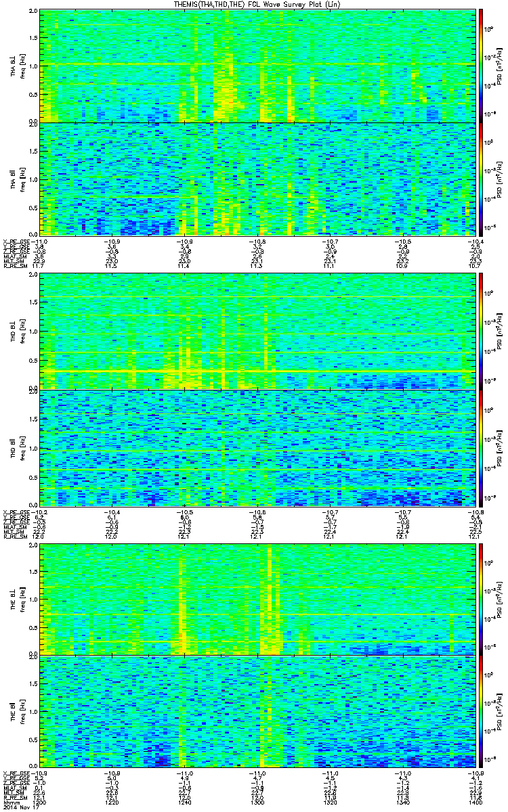The height and width of the screenshot is (812, 508).
Task: Click the PSD color bar beside THA B-perpendicular panel
Action: tap(481, 66)
